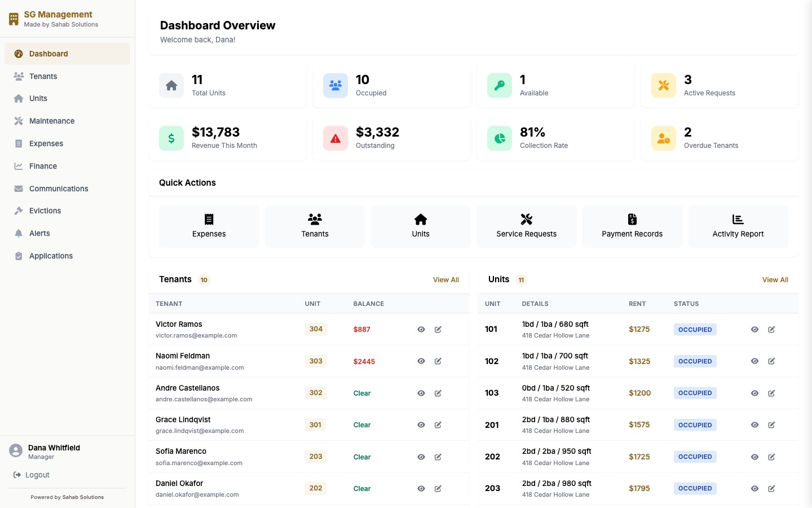Image resolution: width=812 pixels, height=508 pixels.
Task: Click the $2445 balance for Naomi Feldman
Action: pyautogui.click(x=364, y=361)
